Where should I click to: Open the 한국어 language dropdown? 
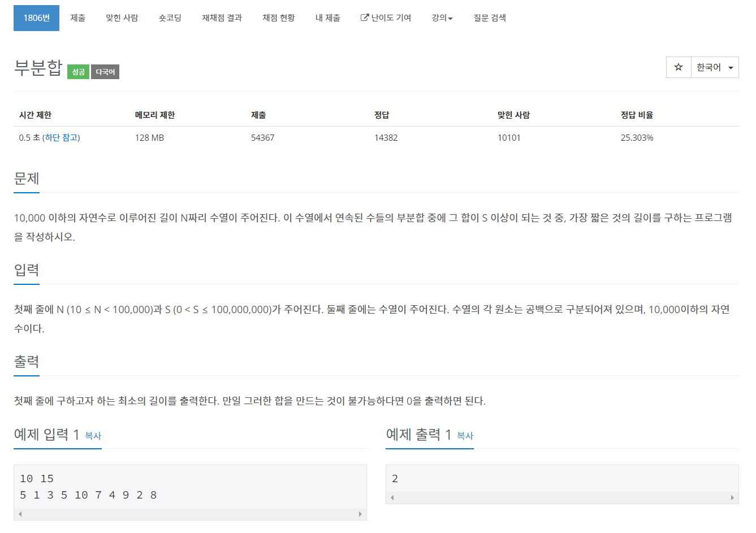point(715,67)
